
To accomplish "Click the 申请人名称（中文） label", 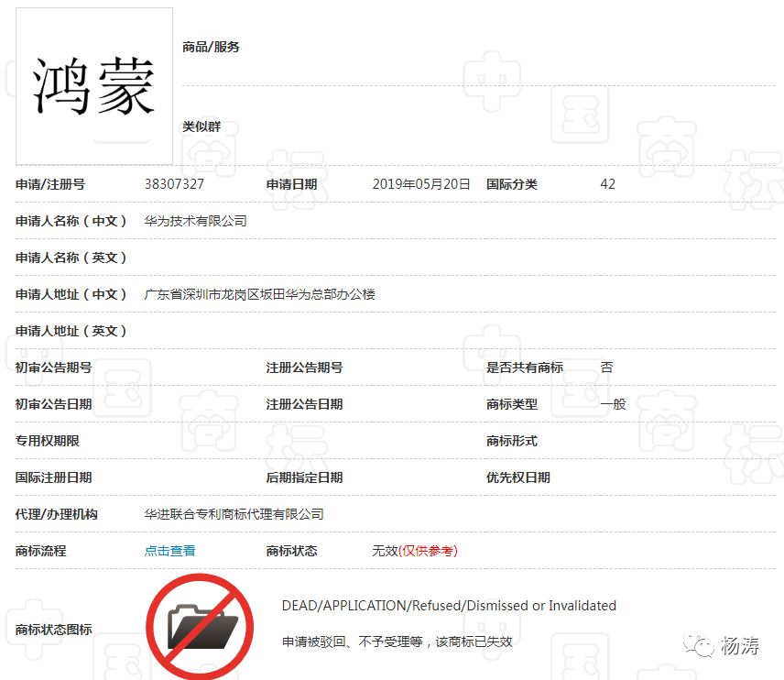I will (71, 221).
